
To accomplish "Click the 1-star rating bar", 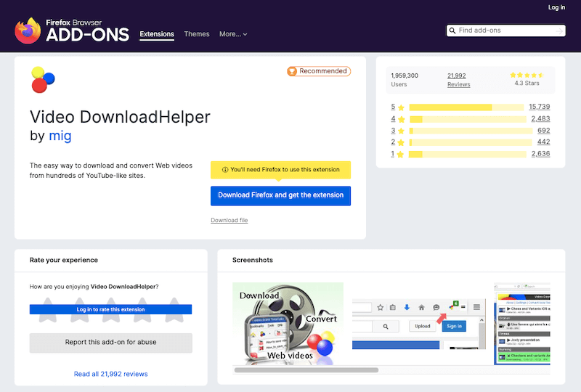I will click(468, 154).
